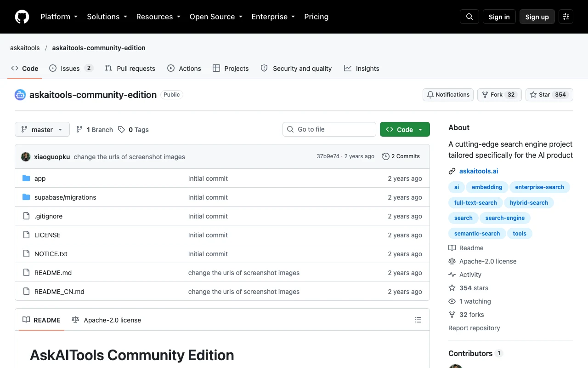The width and height of the screenshot is (588, 368).
Task: Switch to the Actions tab
Action: tap(184, 69)
